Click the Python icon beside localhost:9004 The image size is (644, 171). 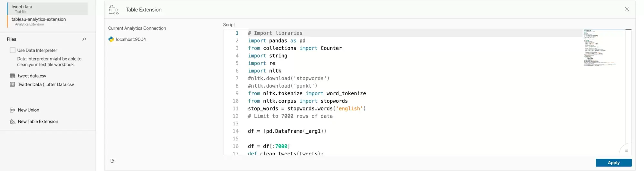coord(111,39)
